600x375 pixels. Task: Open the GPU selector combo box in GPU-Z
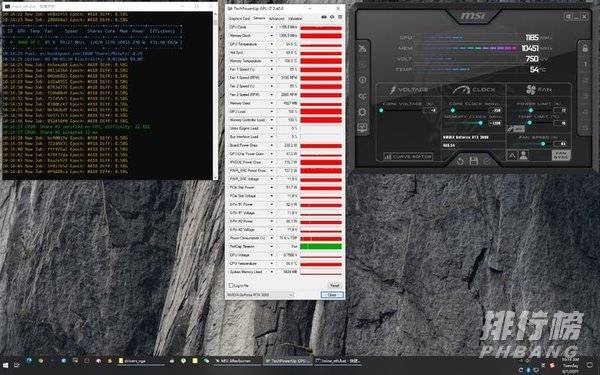[x=260, y=295]
